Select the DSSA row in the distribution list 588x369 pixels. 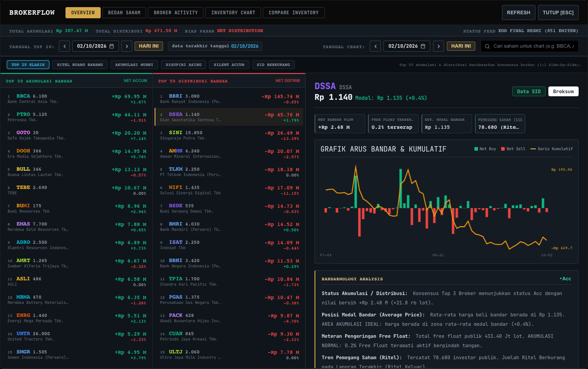(229, 117)
